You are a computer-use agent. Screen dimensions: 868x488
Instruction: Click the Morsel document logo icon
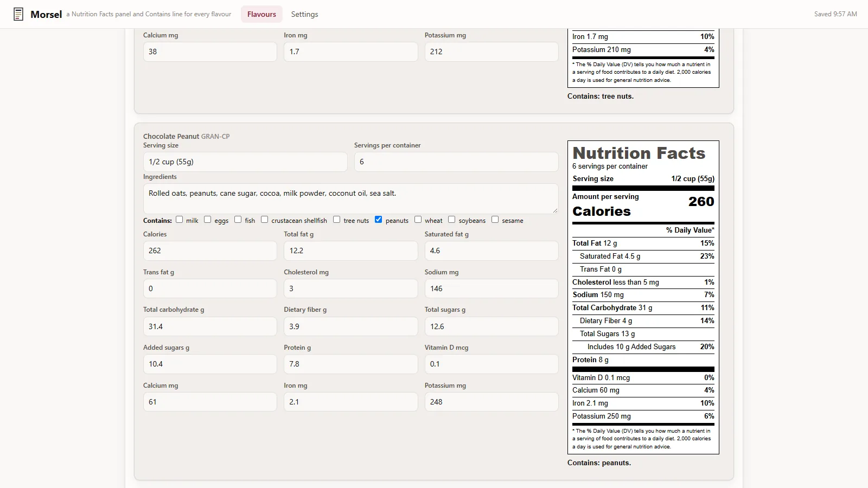click(x=18, y=14)
